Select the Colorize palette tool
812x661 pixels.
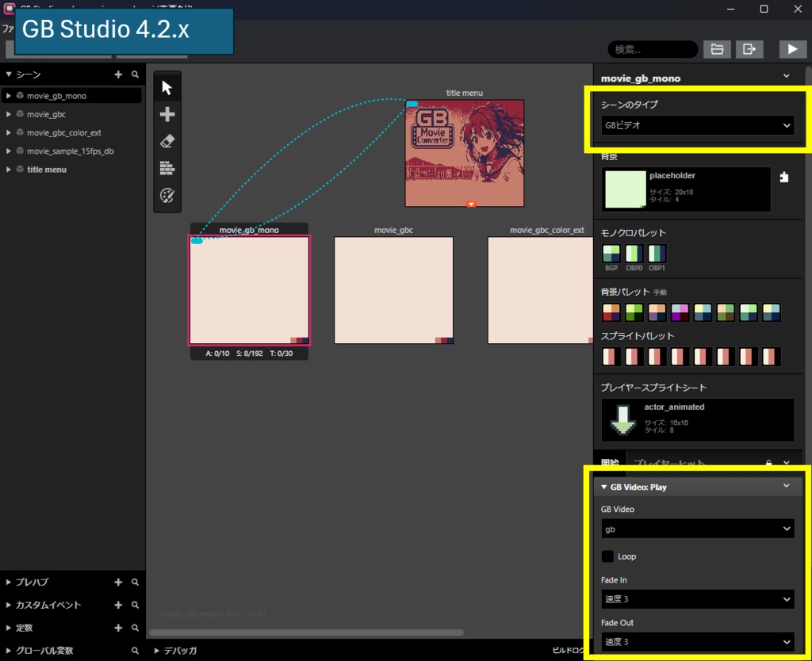pos(167,196)
